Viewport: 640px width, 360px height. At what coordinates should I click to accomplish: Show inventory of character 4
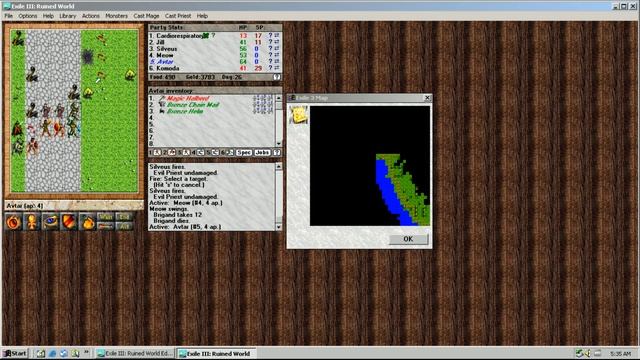pyautogui.click(x=200, y=153)
